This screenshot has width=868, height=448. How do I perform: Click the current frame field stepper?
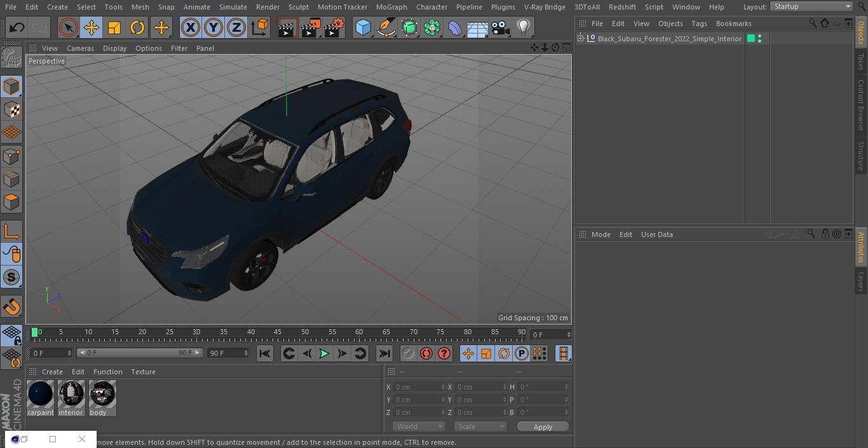pyautogui.click(x=569, y=335)
